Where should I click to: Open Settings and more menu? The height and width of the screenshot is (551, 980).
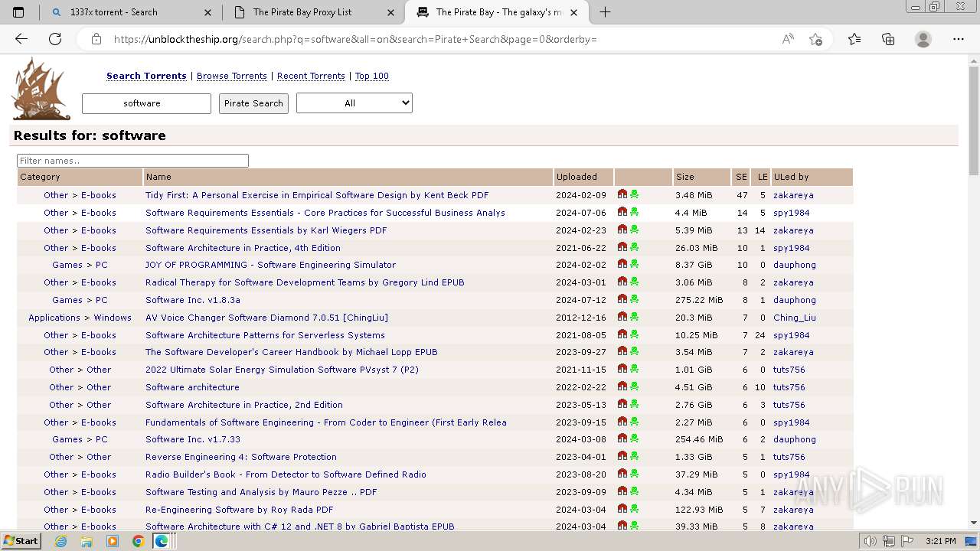pyautogui.click(x=959, y=39)
